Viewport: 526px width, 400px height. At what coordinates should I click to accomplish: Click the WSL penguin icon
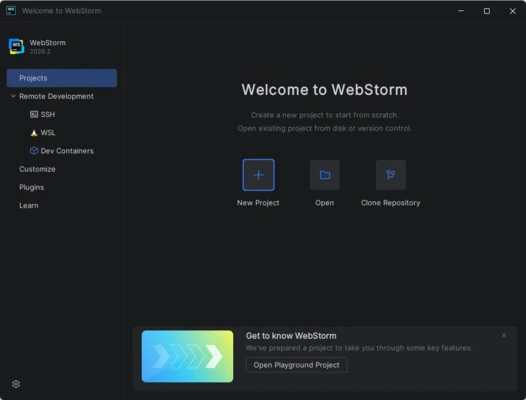point(34,133)
